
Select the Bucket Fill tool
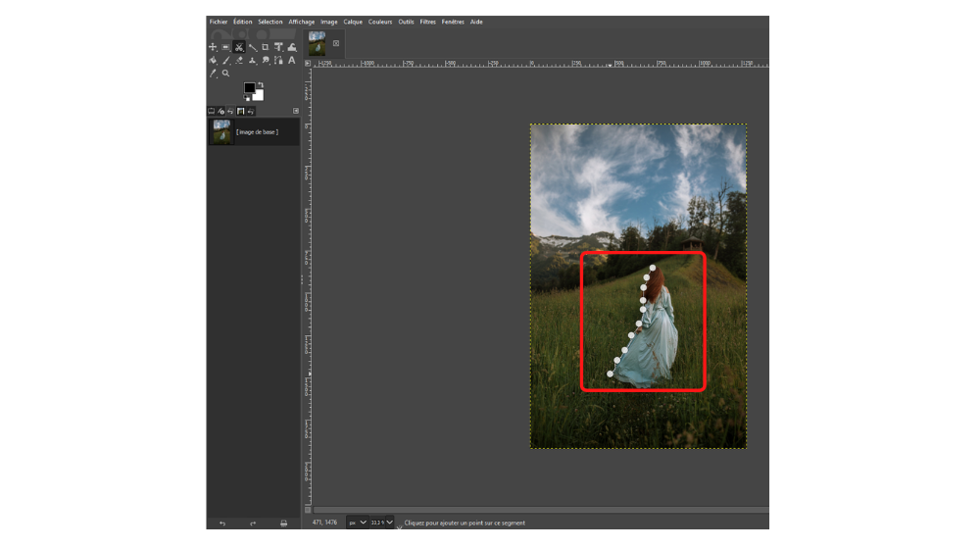pos(213,60)
